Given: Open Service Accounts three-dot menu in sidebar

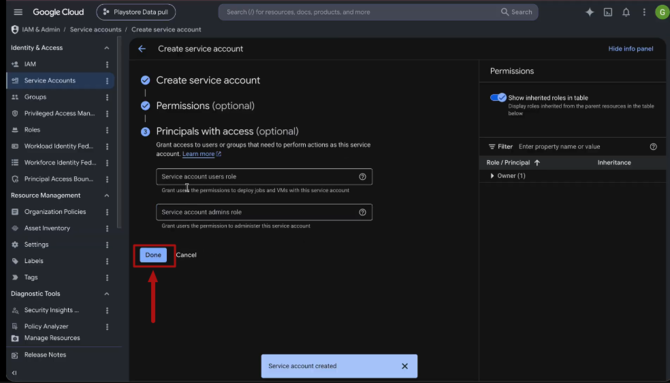Looking at the screenshot, I should point(107,81).
